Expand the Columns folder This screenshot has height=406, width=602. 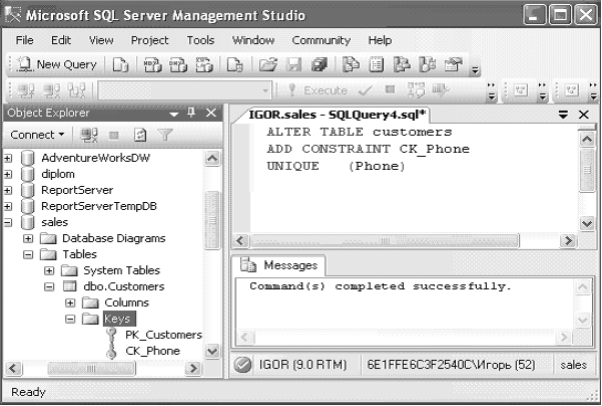(x=70, y=303)
